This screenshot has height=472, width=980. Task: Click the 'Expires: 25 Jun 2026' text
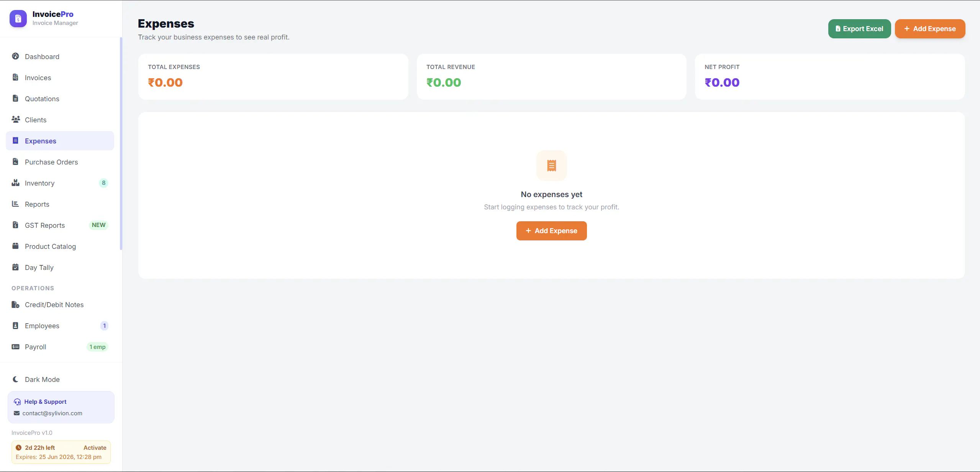(59, 457)
